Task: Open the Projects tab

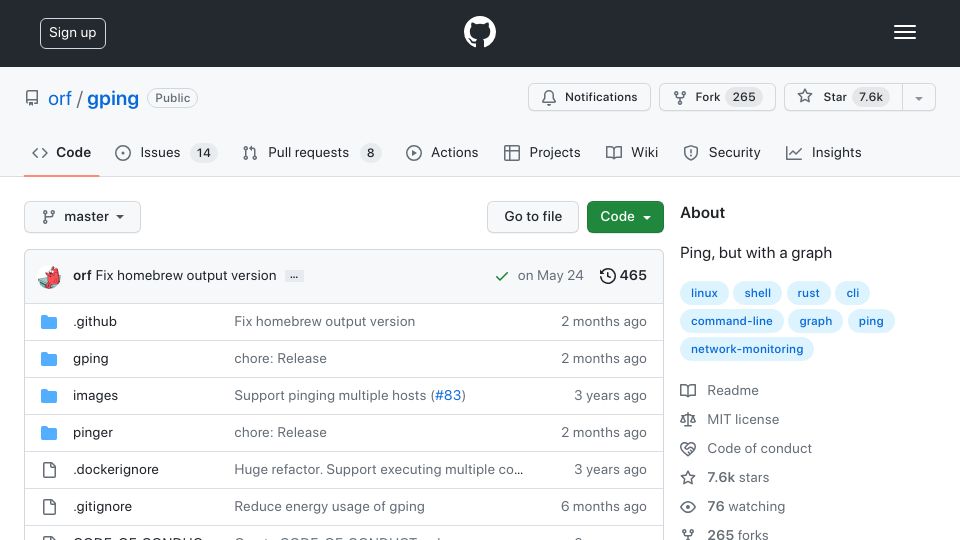Action: coord(542,152)
